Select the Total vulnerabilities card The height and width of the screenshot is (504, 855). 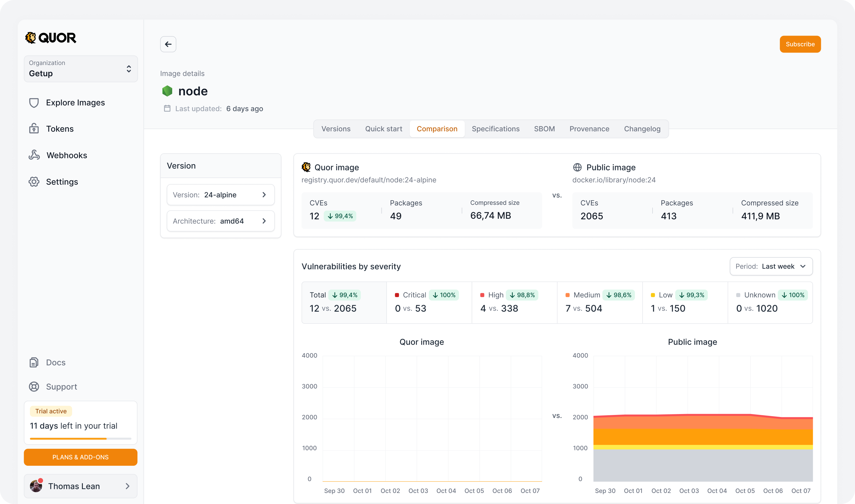344,302
